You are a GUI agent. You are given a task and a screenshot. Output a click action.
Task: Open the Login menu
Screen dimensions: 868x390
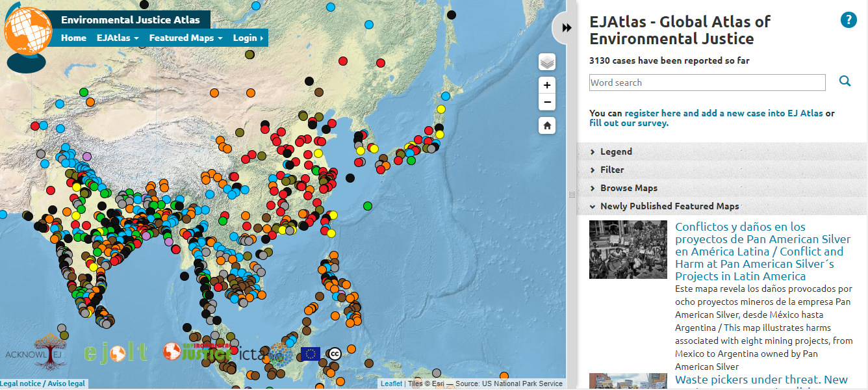point(248,38)
